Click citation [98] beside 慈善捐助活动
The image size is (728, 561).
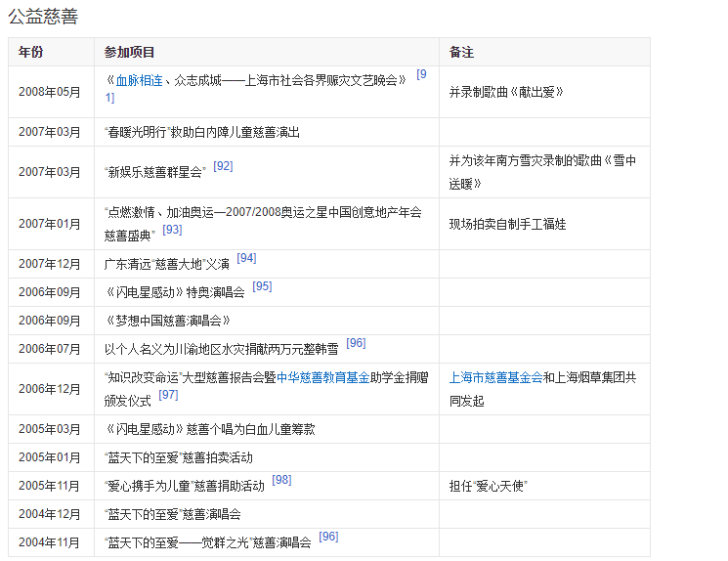281,480
